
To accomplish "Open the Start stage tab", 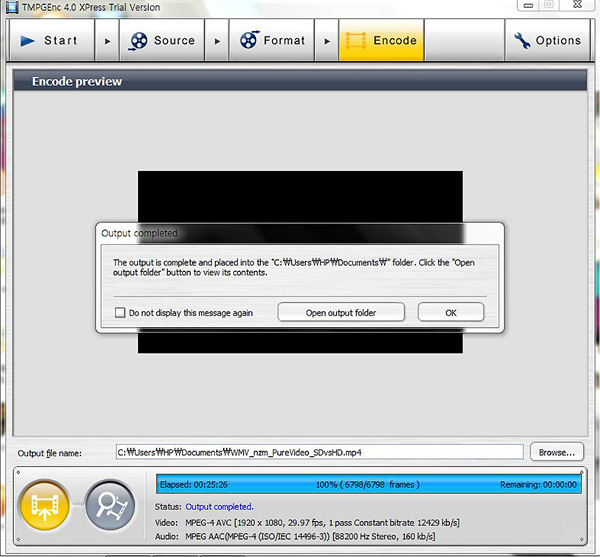I will (52, 40).
